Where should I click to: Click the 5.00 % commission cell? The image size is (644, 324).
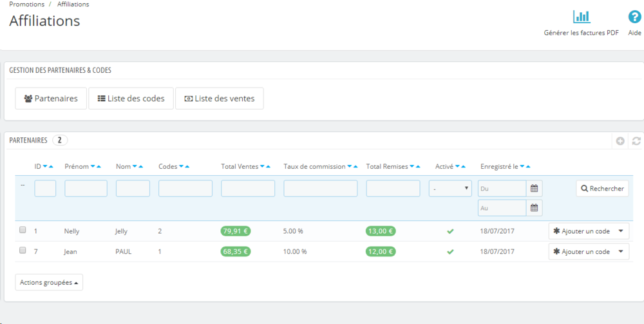point(293,231)
